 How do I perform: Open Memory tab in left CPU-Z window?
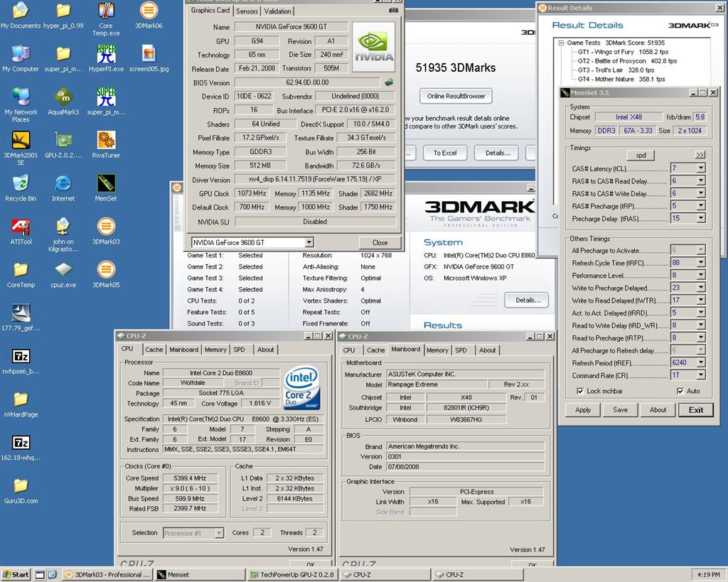pyautogui.click(x=215, y=350)
